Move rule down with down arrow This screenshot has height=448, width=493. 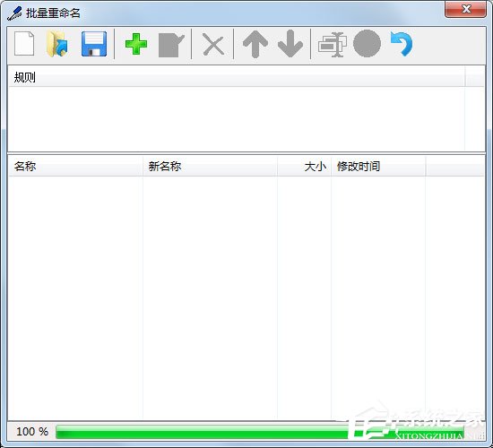point(290,44)
